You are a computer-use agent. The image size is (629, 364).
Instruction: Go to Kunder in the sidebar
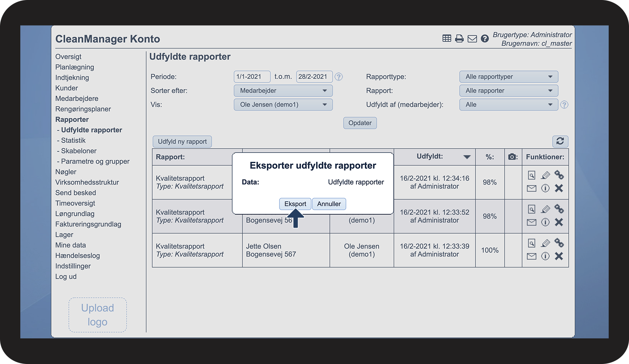coord(67,88)
